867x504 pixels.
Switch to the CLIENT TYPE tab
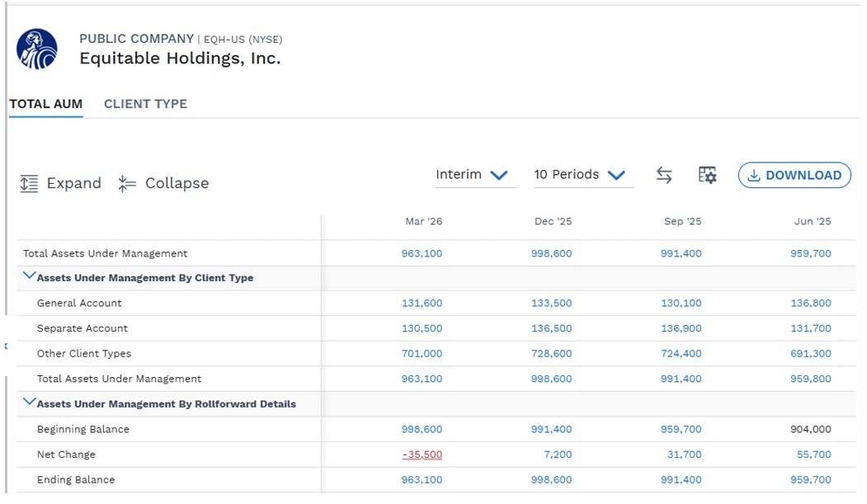(145, 104)
